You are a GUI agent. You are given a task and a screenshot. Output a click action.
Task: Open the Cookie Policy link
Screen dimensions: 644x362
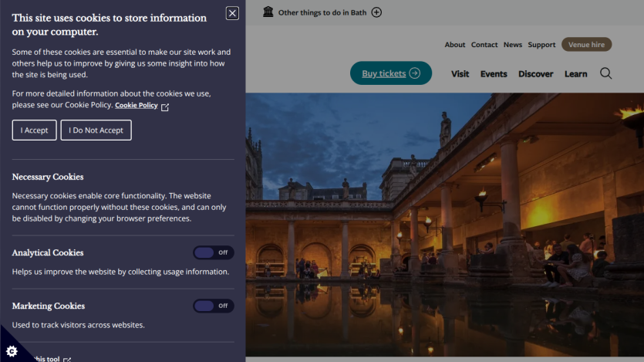pos(137,105)
